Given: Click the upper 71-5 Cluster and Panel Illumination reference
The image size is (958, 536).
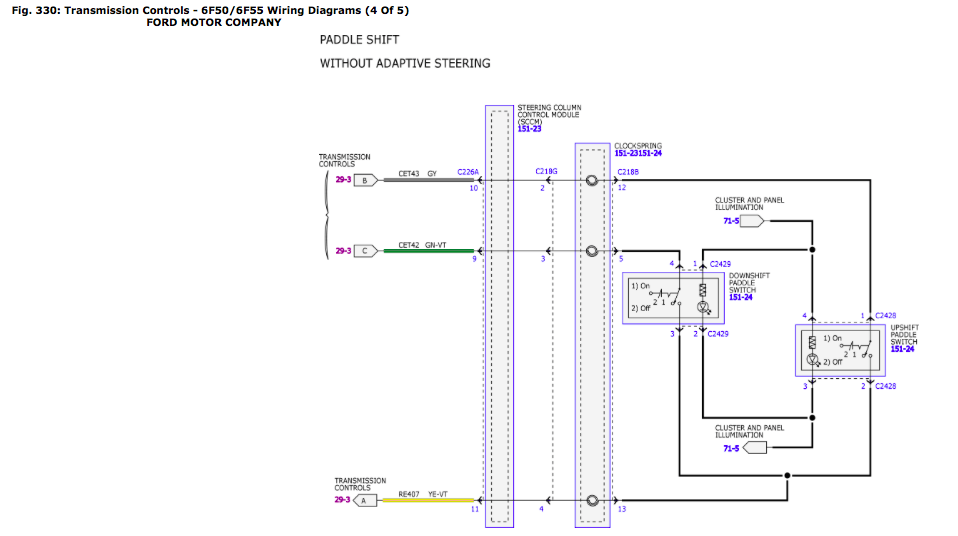Looking at the screenshot, I should coord(730,220).
